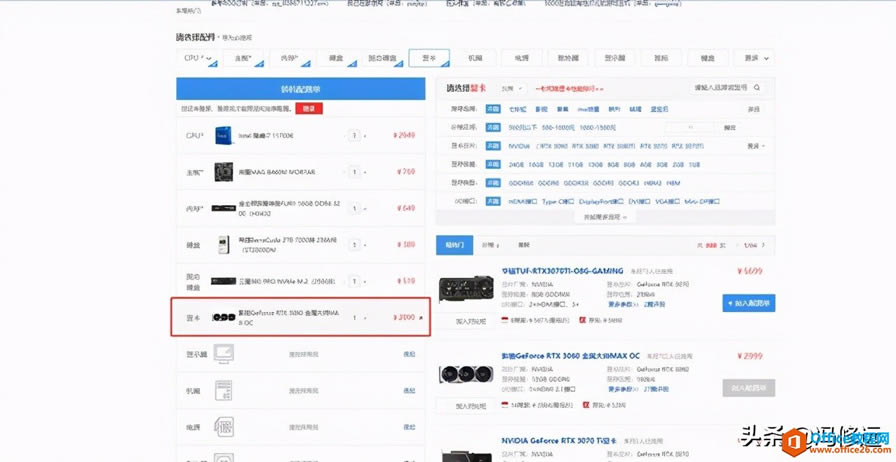Image resolution: width=896 pixels, height=462 pixels.
Task: Open the FURY 16GB DDR4 memory thumbnail
Action: point(223,208)
